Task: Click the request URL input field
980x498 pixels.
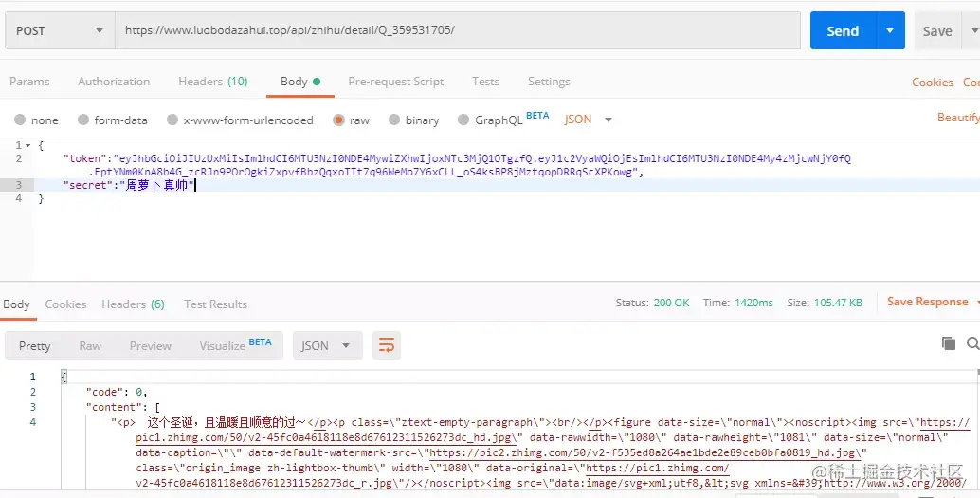Action: (458, 30)
